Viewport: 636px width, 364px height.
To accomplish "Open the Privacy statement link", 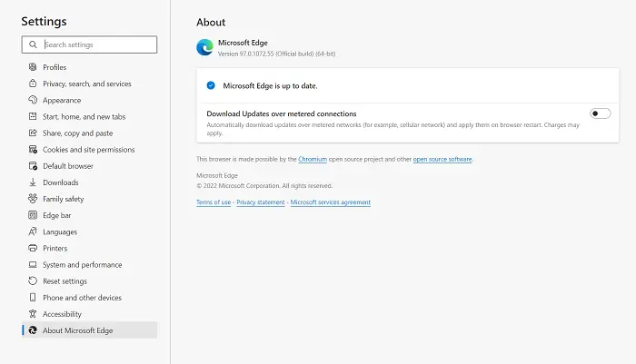I will pos(261,202).
